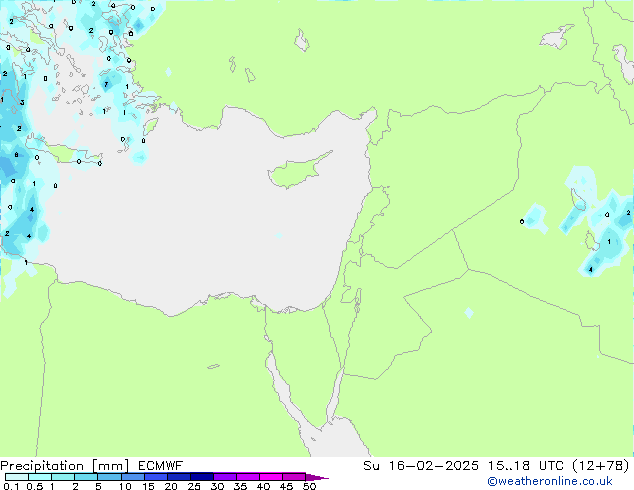
Task: Click the 40–45 mm magenta legend box
Action: pyautogui.click(x=271, y=477)
